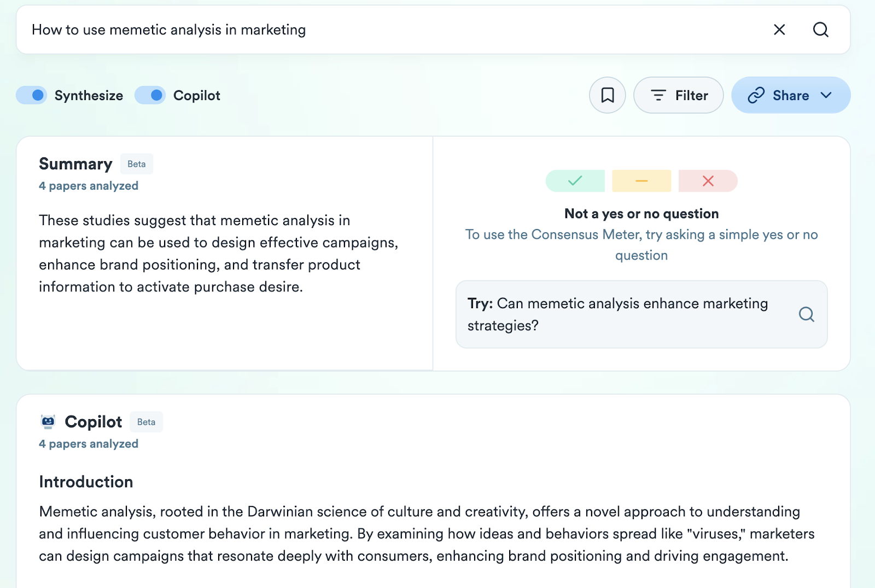Click the Copilot Beta badge
Viewport: 875px width, 588px height.
(146, 422)
